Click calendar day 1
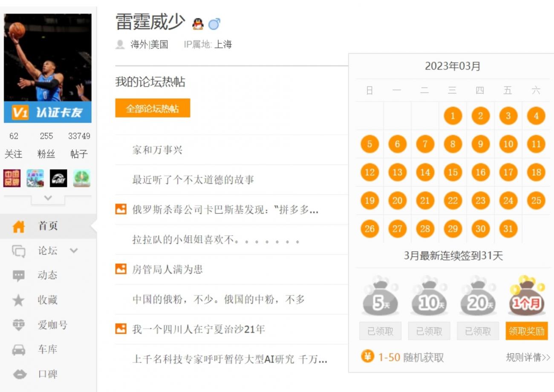Screen dimensions: 554x392 click(x=453, y=115)
